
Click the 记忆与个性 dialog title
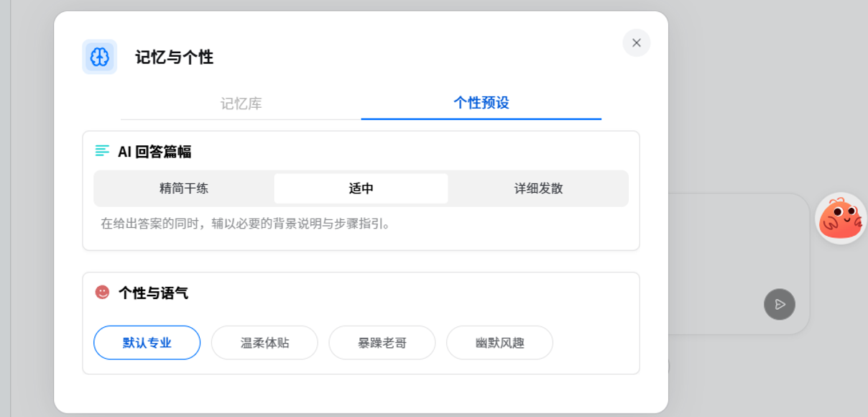(x=174, y=58)
